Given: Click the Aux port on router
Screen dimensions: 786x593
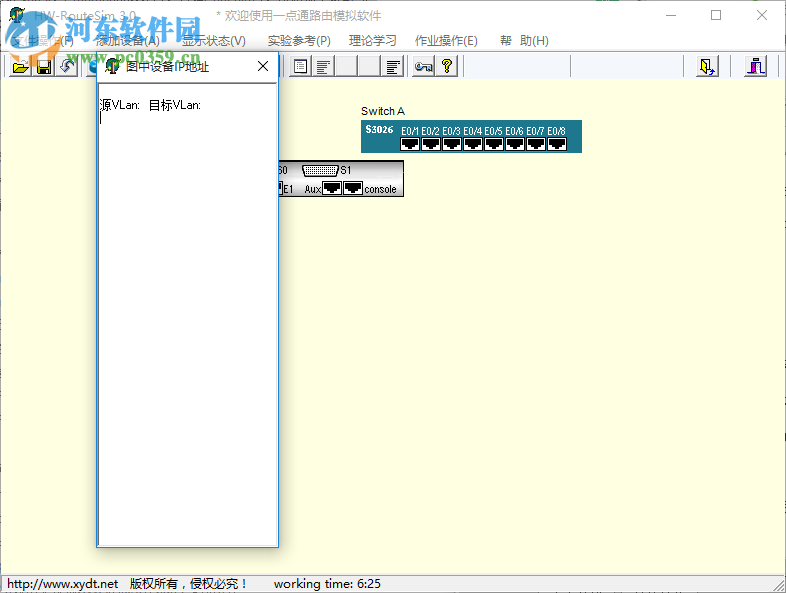Looking at the screenshot, I should coord(332,188).
